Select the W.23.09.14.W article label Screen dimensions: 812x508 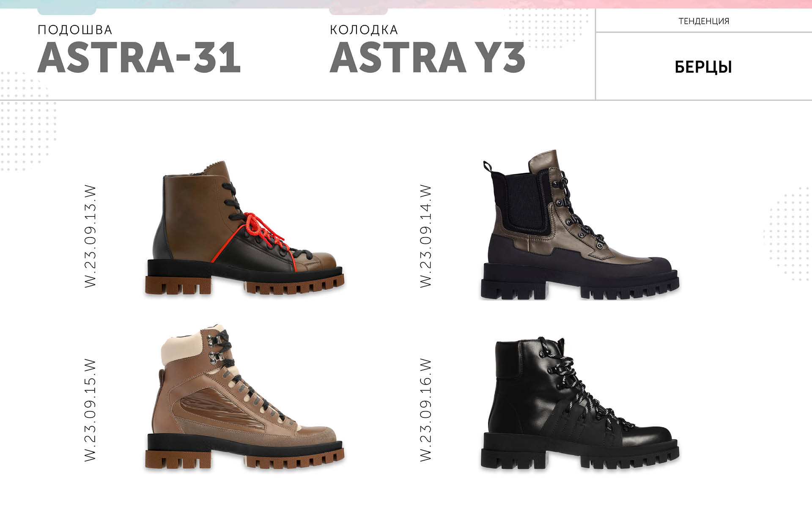tap(426, 236)
